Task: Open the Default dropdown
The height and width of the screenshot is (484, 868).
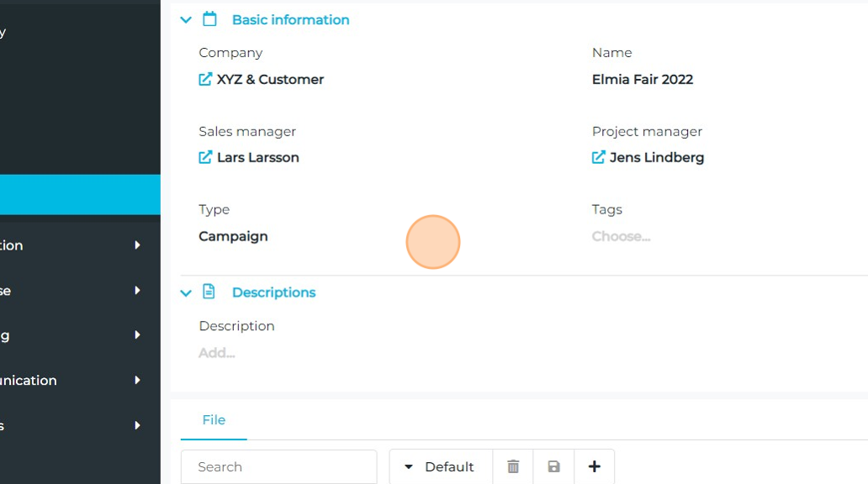Action: (x=440, y=466)
